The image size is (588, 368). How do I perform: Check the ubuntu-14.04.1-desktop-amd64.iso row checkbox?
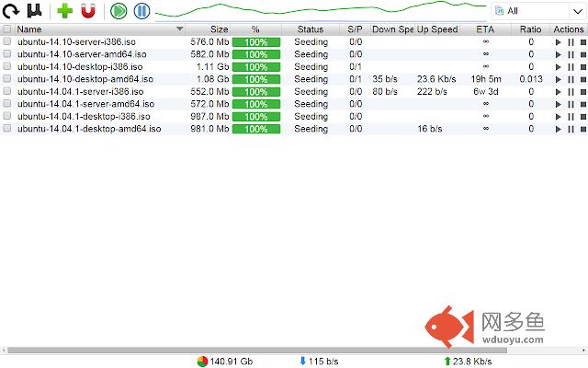(x=6, y=129)
